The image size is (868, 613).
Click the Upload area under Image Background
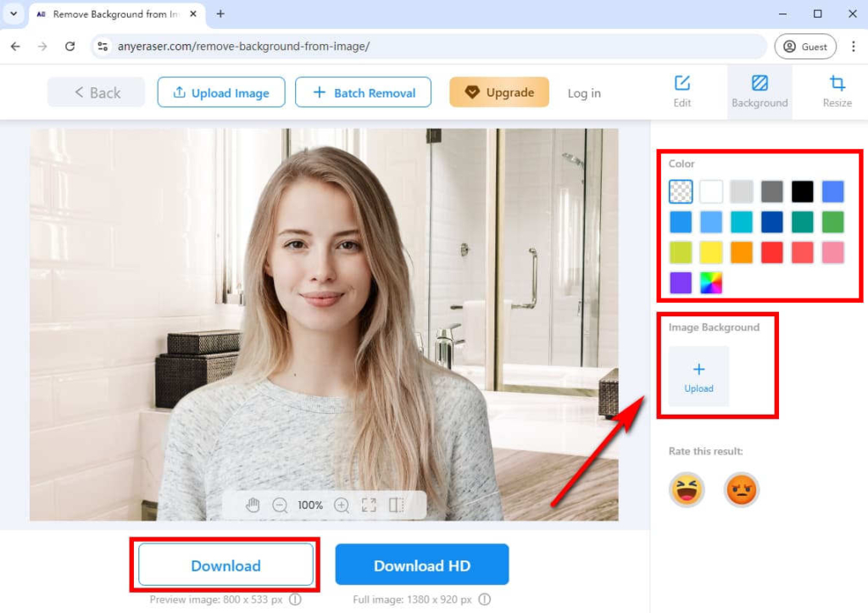(698, 376)
